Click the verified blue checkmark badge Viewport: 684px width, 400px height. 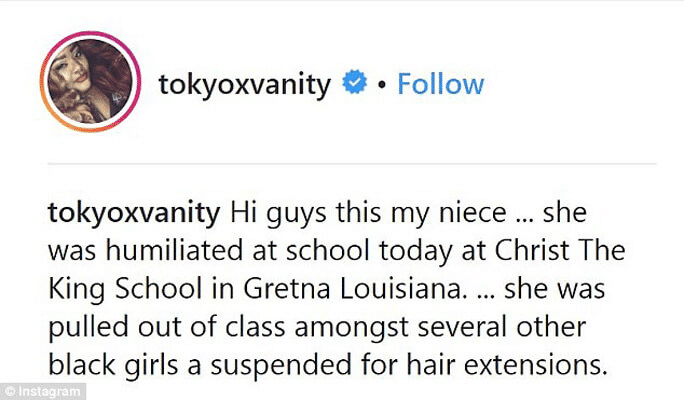coord(353,85)
